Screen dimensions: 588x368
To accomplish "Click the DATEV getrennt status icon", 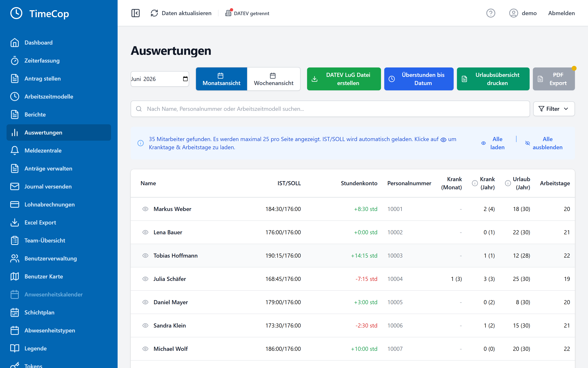I will (x=228, y=13).
